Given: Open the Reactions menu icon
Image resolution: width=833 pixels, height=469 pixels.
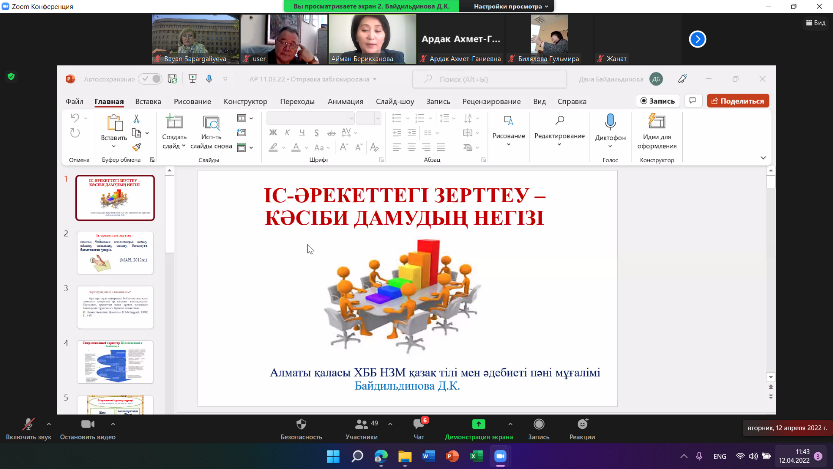Looking at the screenshot, I should click(x=582, y=424).
